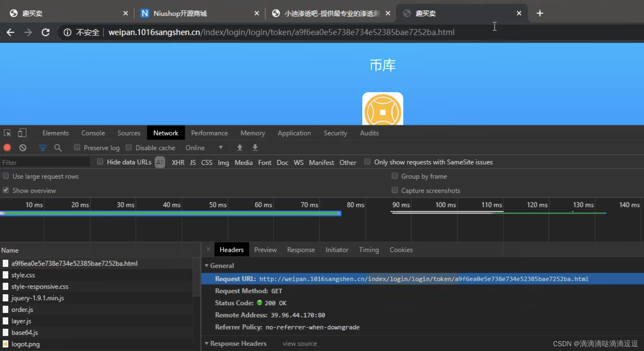Enable the Disable cache checkbox
Image resolution: width=644 pixels, height=351 pixels.
coord(129,147)
